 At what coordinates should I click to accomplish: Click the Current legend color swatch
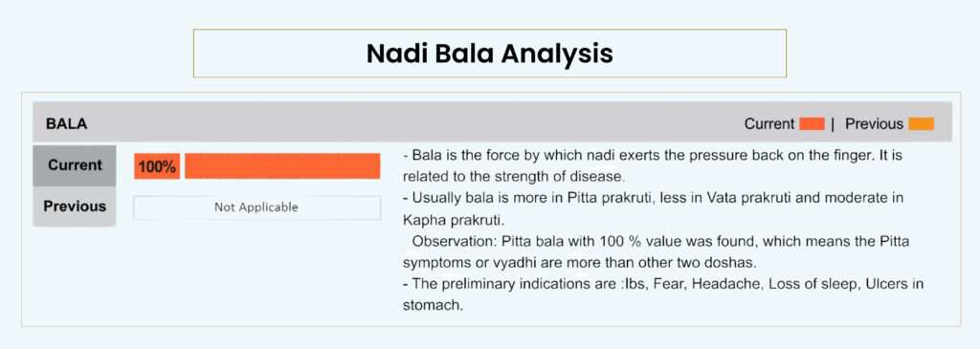point(812,123)
